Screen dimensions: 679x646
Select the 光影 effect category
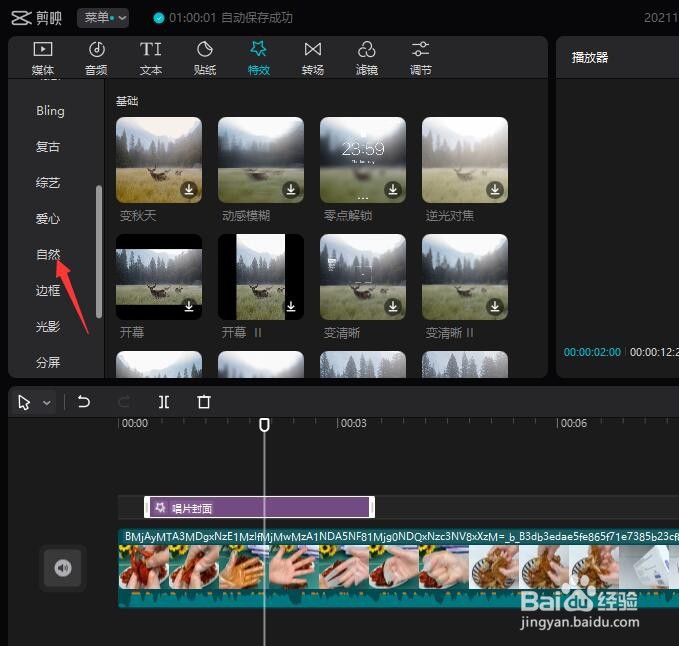pos(48,326)
